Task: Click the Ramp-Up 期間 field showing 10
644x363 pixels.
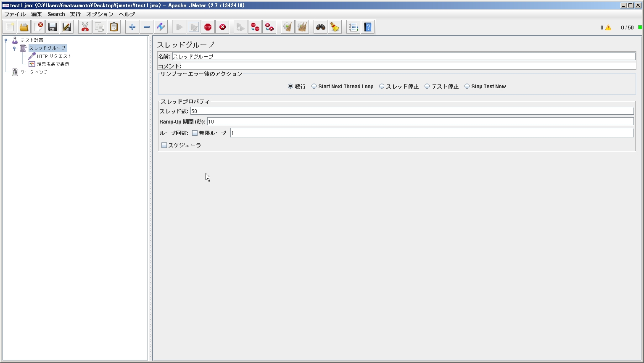Action: click(420, 121)
